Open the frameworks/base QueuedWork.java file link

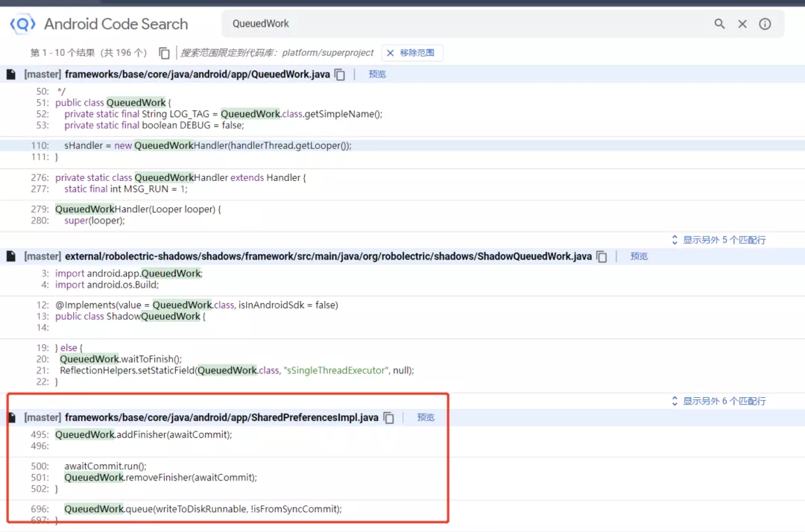(x=197, y=75)
